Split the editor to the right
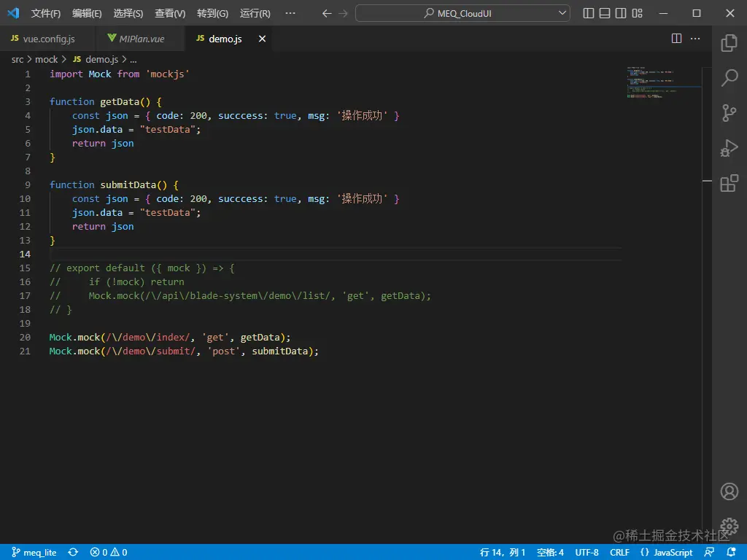The image size is (747, 560). 676,39
